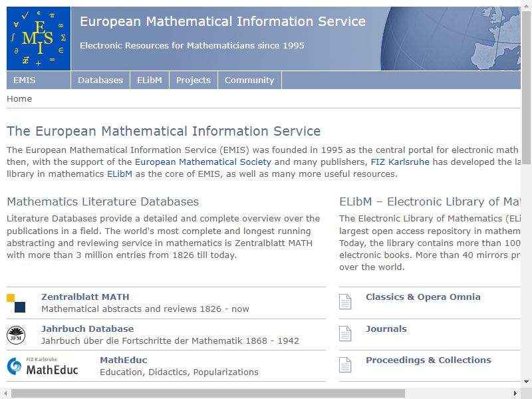
Task: Click the vertical scrollbar down arrow
Action: pos(526,381)
